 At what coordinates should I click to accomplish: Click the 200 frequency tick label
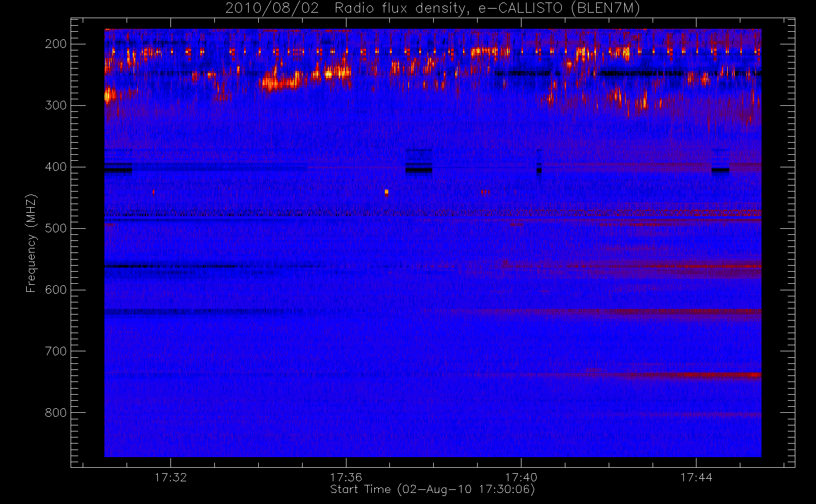click(56, 44)
